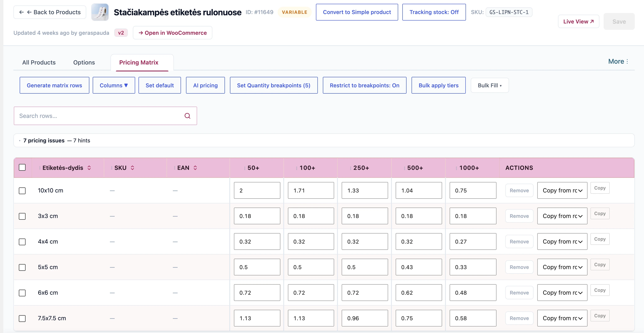This screenshot has width=644, height=333.
Task: Sort by EAN column arrows
Action: (x=195, y=168)
